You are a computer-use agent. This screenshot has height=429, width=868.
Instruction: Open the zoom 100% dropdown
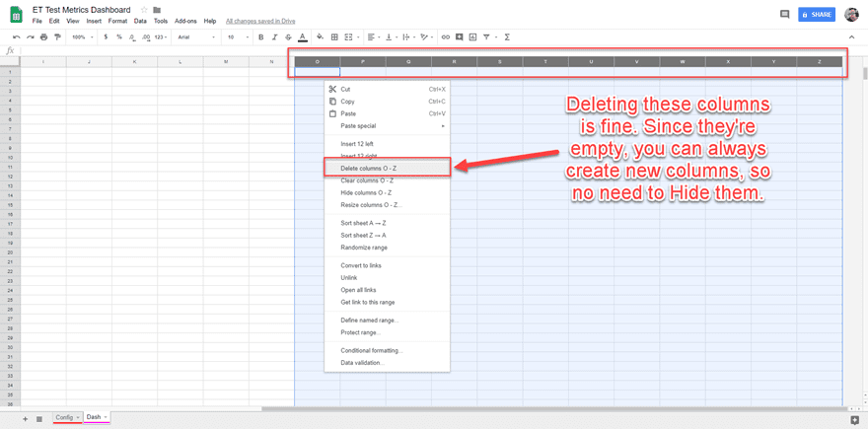click(x=83, y=37)
